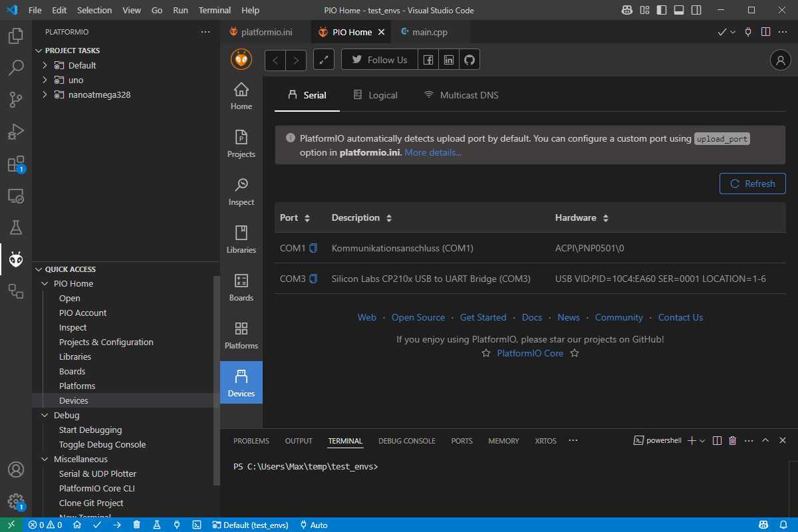Open Remote Explorer view
The height and width of the screenshot is (532, 798).
coord(16,196)
